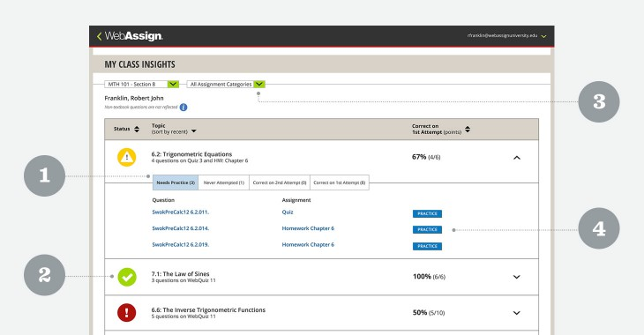The width and height of the screenshot is (644, 335).
Task: Collapse the 6.2 Trigonometric Equations row
Action: tap(517, 158)
